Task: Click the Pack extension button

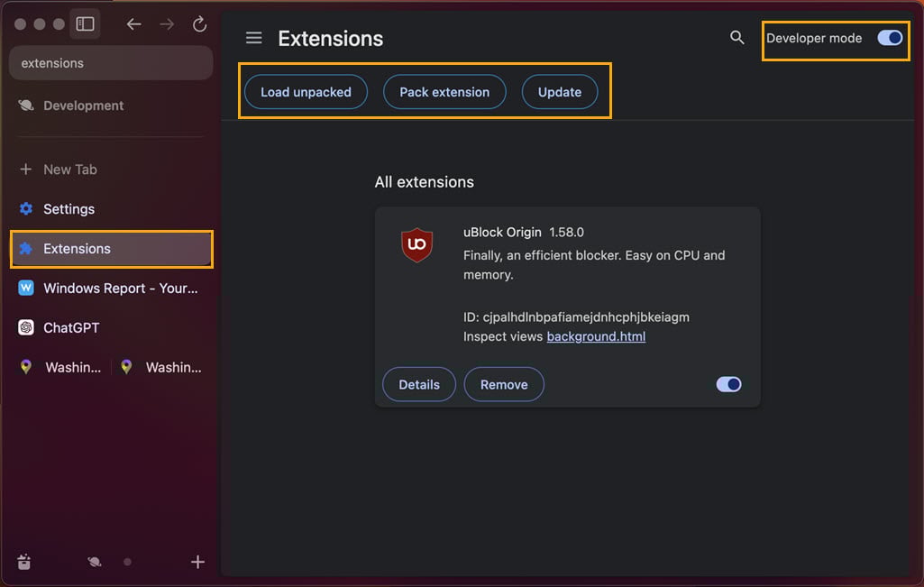Action: [x=444, y=92]
